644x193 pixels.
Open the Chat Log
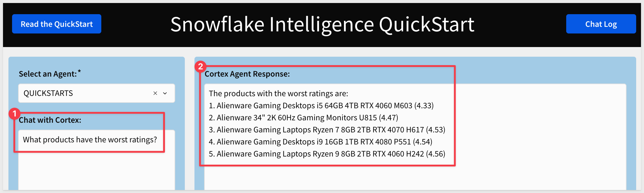[x=601, y=24]
